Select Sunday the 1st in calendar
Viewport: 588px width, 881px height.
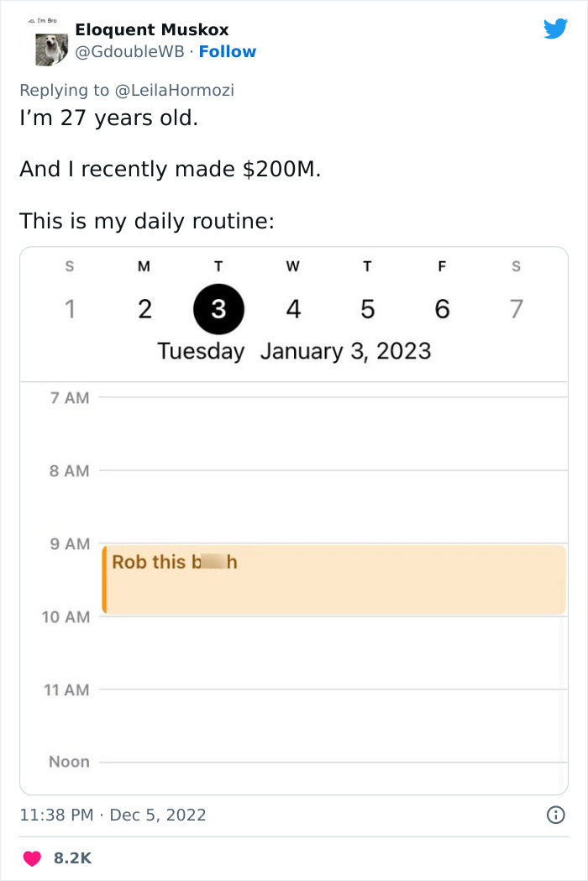70,309
